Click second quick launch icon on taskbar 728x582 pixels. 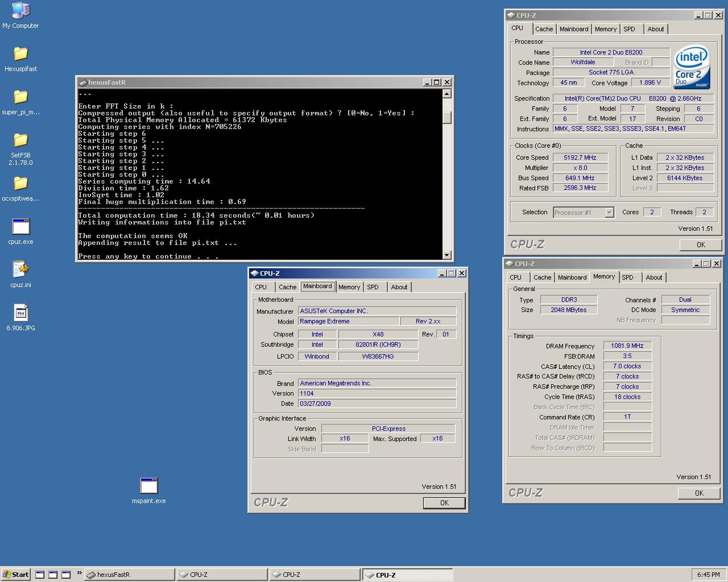53,575
